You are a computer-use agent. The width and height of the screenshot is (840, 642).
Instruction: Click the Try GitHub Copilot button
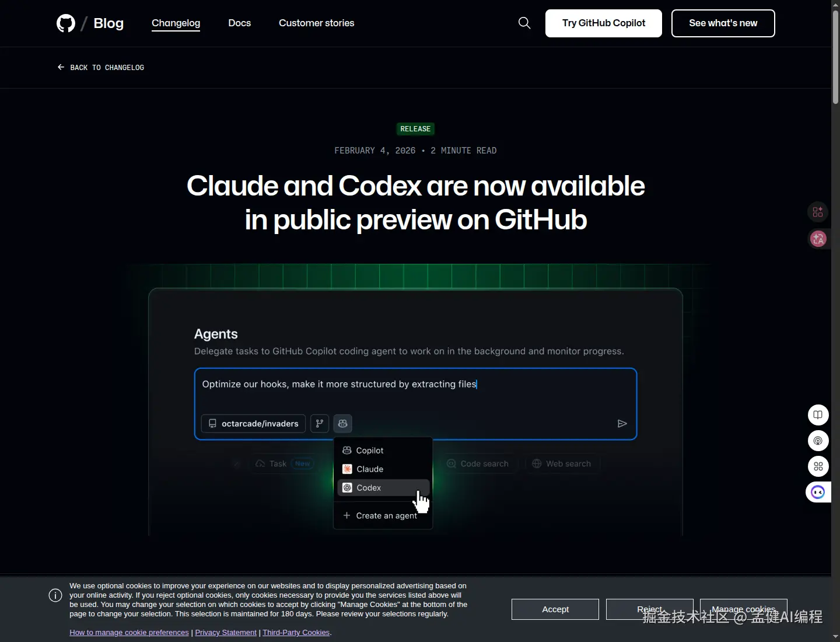(603, 23)
